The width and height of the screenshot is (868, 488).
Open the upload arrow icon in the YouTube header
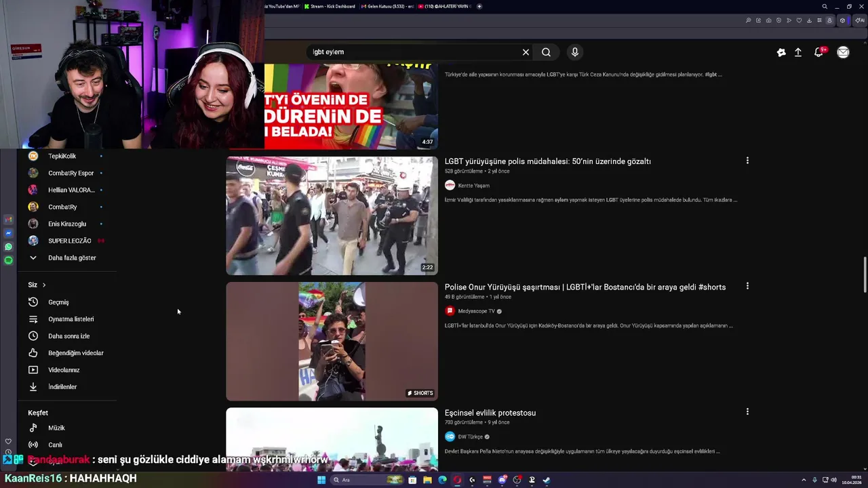pyautogui.click(x=798, y=52)
